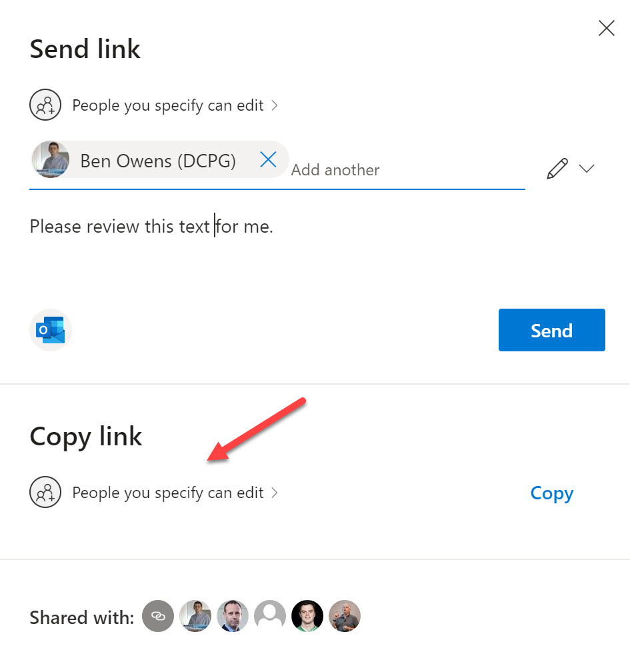The image size is (630, 672).
Task: Click the people icon under Copy link
Action: (x=45, y=492)
